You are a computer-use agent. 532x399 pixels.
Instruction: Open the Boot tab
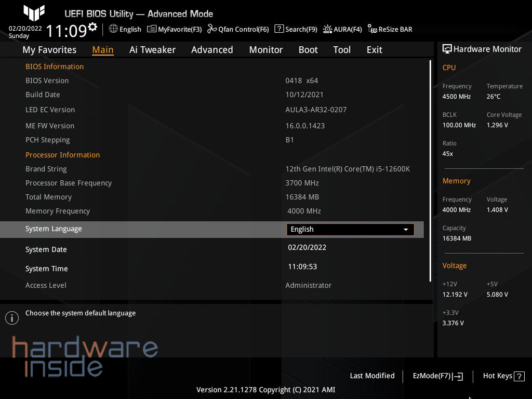[308, 50]
